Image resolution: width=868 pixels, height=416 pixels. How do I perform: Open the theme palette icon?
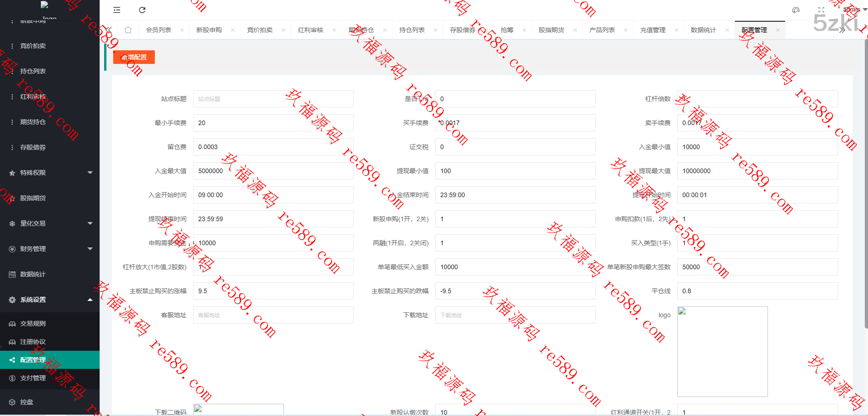pyautogui.click(x=796, y=10)
